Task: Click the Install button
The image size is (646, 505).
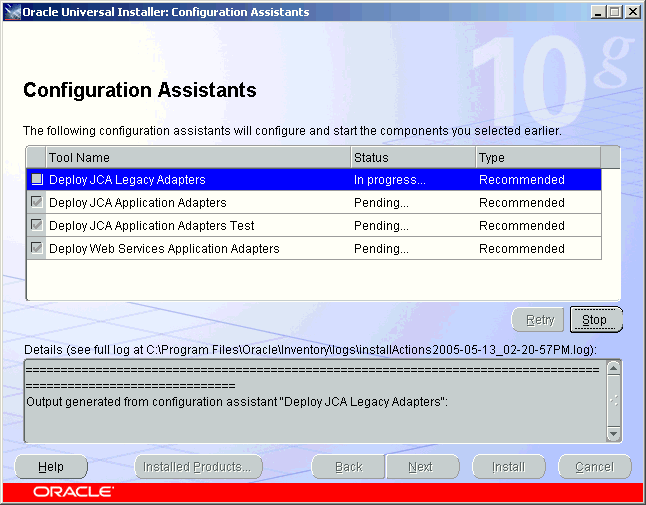Action: coord(509,467)
